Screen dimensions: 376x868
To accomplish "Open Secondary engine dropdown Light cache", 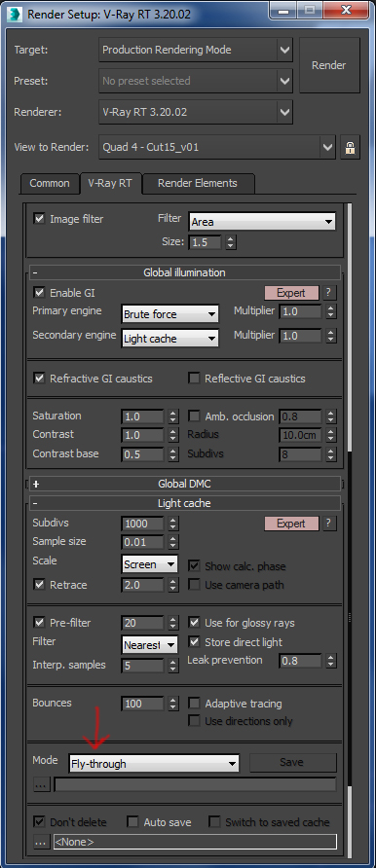I will [170, 339].
